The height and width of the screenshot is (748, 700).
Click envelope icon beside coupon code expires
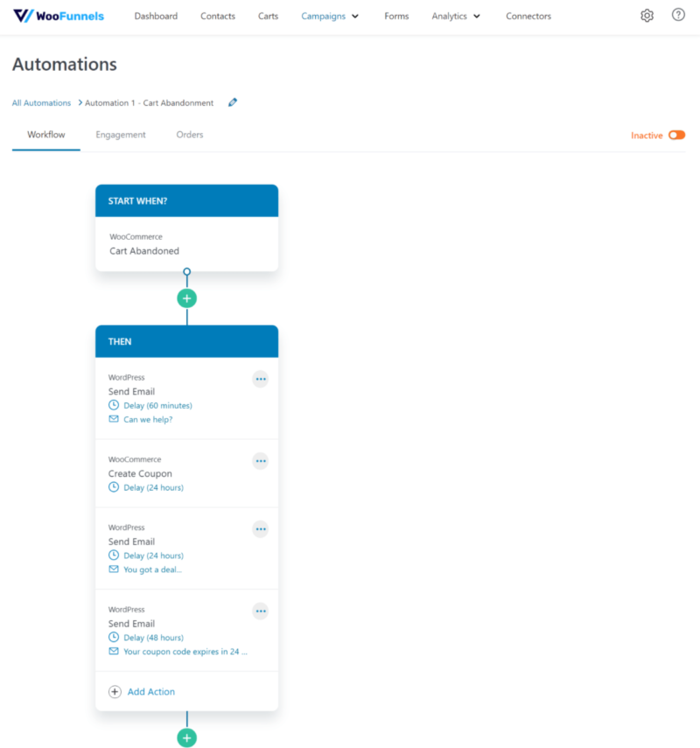tap(114, 651)
